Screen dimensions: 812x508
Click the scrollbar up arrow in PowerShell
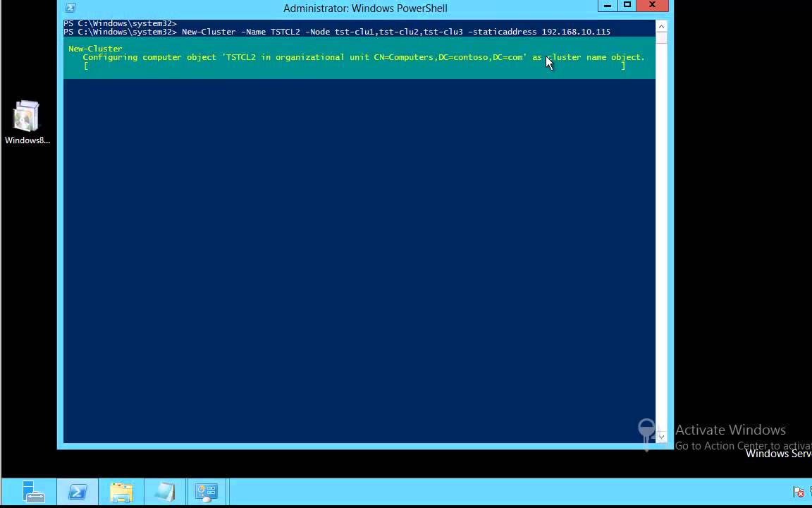[660, 26]
